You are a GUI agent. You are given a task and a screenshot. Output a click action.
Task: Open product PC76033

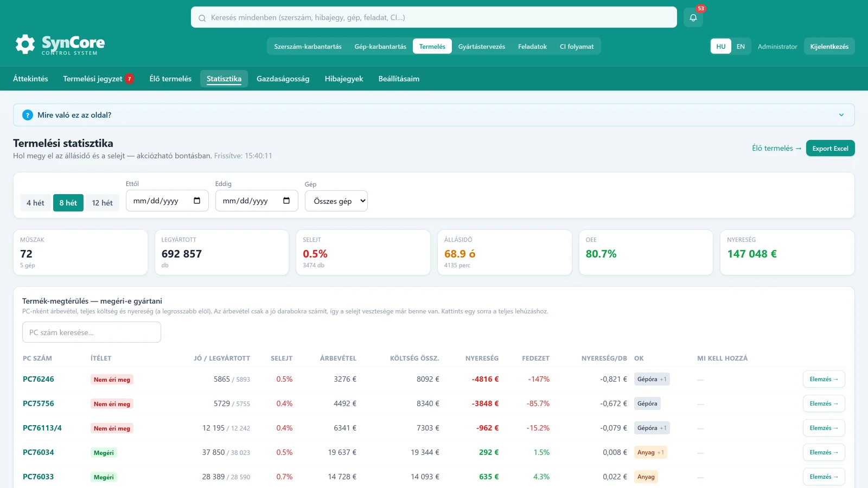point(39,477)
